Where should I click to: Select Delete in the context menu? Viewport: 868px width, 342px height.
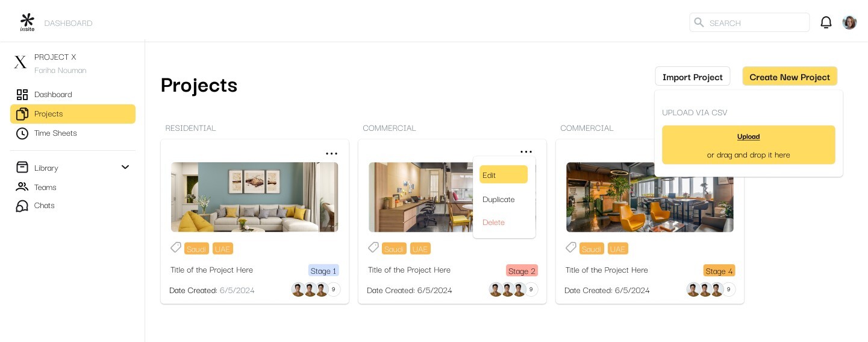pyautogui.click(x=493, y=223)
